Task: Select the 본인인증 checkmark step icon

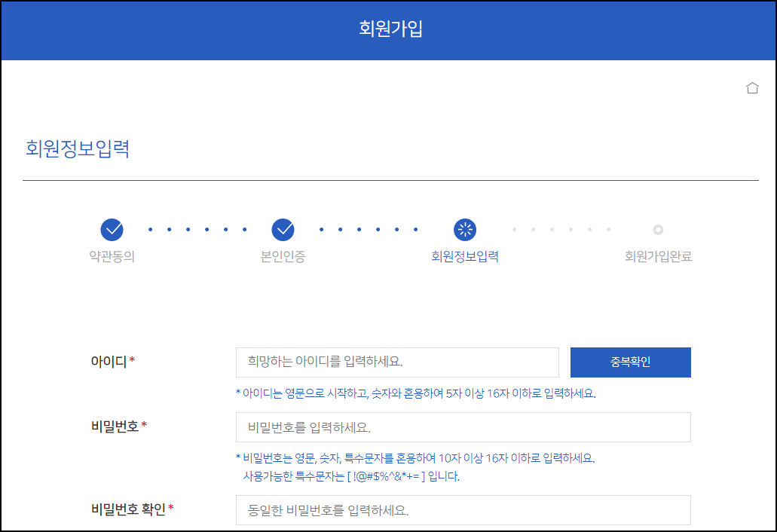Action: [x=283, y=229]
